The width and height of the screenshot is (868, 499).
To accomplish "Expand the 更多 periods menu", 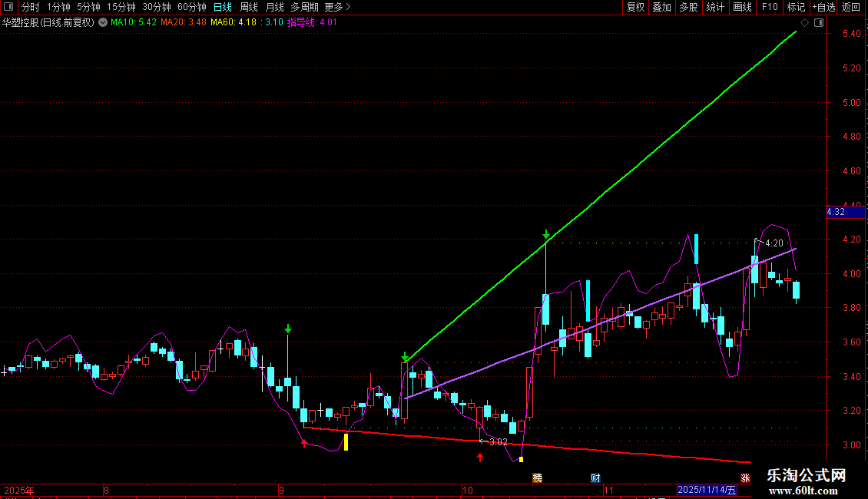I will point(338,7).
